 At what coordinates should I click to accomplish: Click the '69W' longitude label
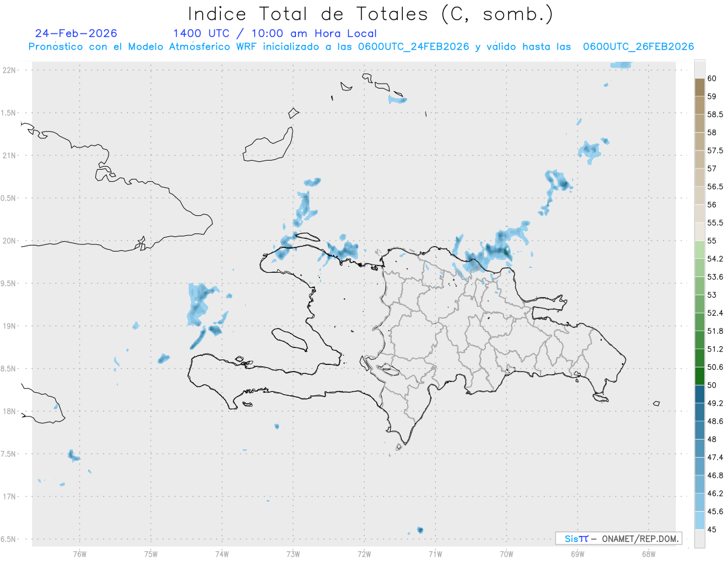[578, 554]
